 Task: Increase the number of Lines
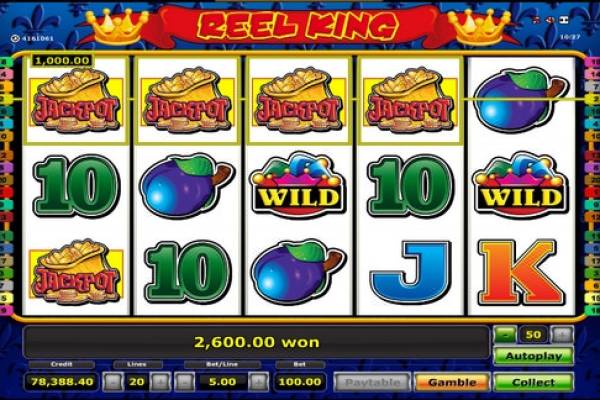tap(161, 382)
